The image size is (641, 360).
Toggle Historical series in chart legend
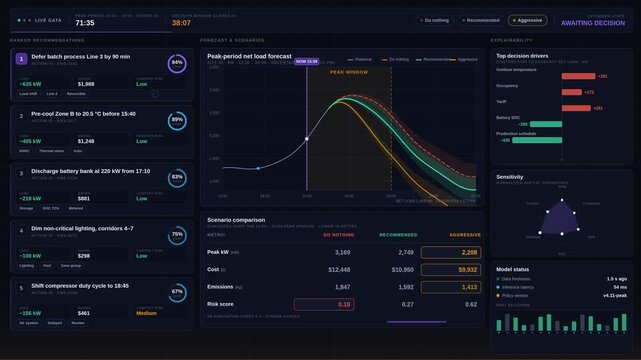point(360,60)
